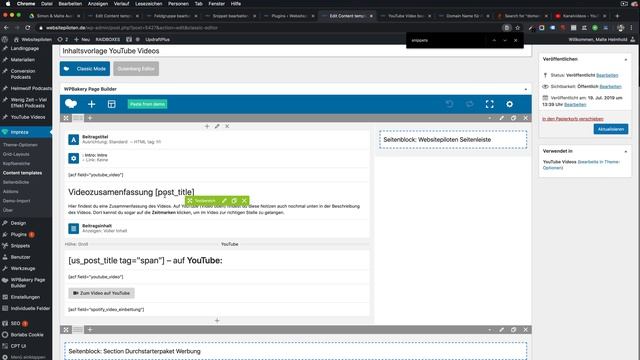640x360 pixels.
Task: Delete the second row
Action: point(526,329)
